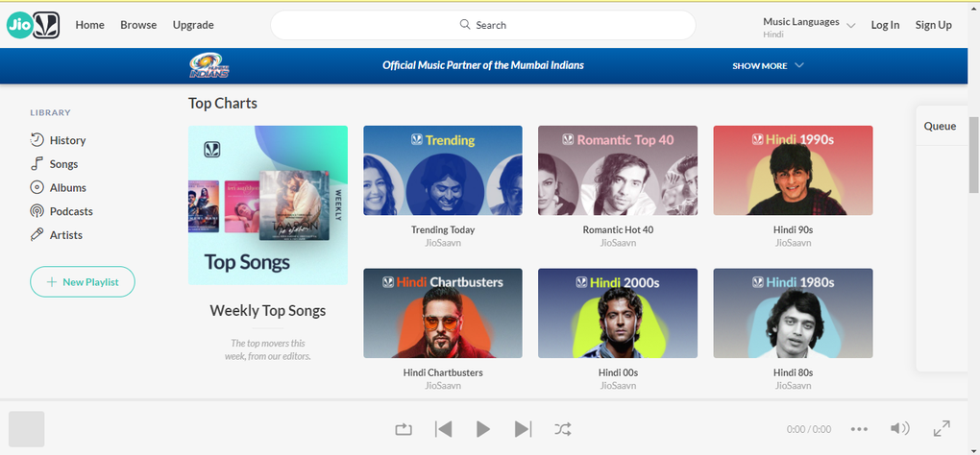The height and width of the screenshot is (455, 980).
Task: Click the JioSaavn logo
Action: point(33,25)
